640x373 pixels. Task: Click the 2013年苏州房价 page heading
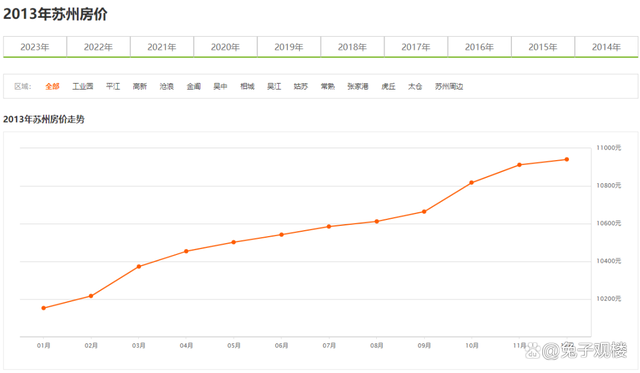point(55,14)
